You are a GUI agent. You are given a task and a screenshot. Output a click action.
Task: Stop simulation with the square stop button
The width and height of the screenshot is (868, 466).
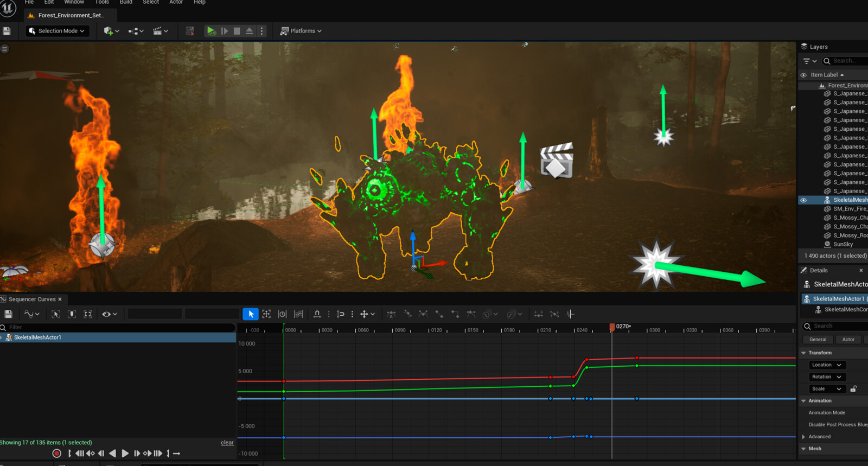coord(237,31)
